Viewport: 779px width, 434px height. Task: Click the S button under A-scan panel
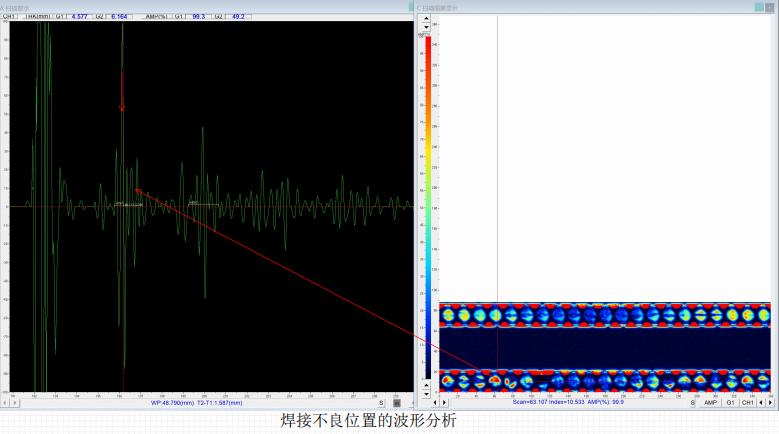tap(381, 402)
